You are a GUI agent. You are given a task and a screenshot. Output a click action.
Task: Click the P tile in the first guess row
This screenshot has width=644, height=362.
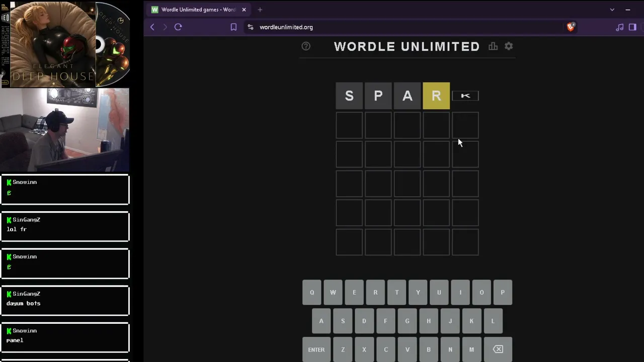tap(378, 96)
